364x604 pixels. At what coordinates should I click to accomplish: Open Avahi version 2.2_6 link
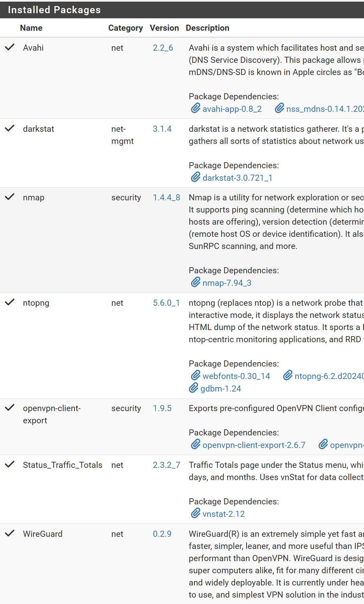[x=163, y=48]
